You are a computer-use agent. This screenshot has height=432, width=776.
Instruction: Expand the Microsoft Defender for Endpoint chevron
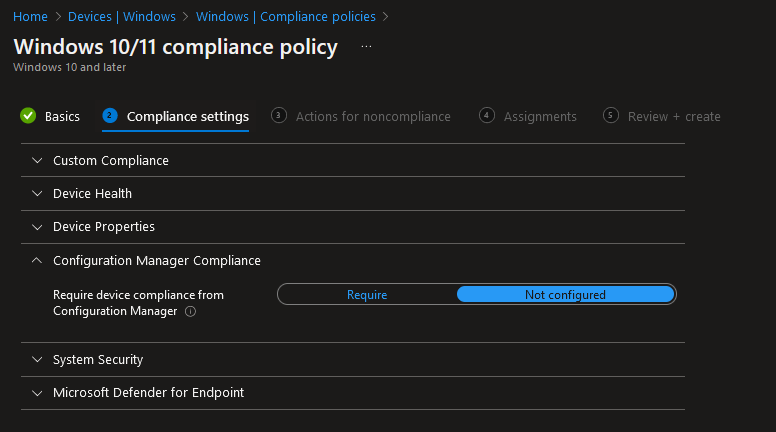pos(37,393)
